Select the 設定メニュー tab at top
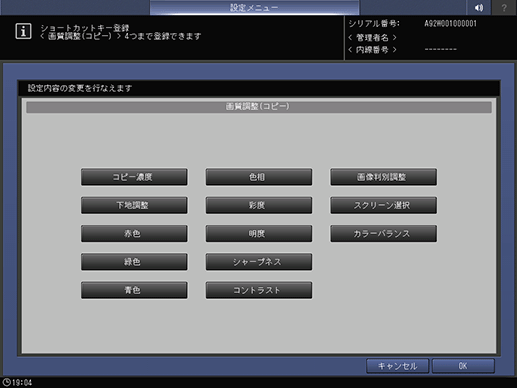517x388 pixels. tap(254, 7)
